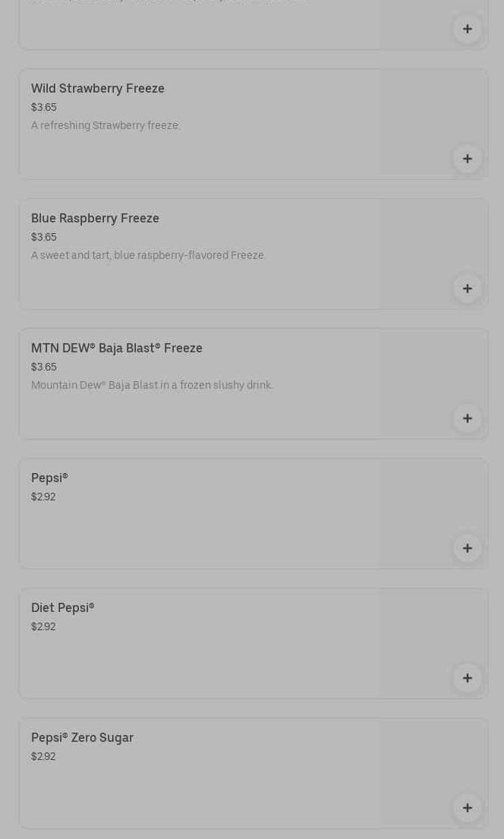Open the Wild Strawberry Freeze item title
This screenshot has width=504, height=839.
point(98,89)
